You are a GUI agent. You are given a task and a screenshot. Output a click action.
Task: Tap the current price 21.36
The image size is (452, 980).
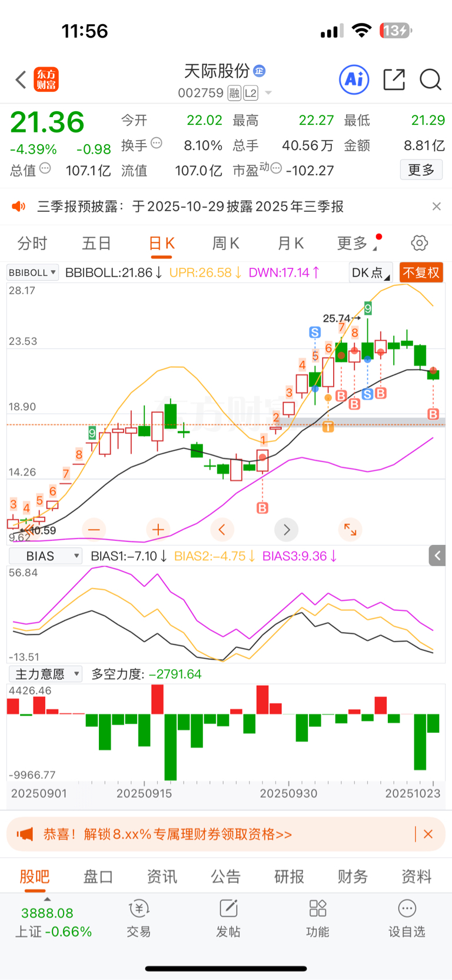click(x=48, y=122)
